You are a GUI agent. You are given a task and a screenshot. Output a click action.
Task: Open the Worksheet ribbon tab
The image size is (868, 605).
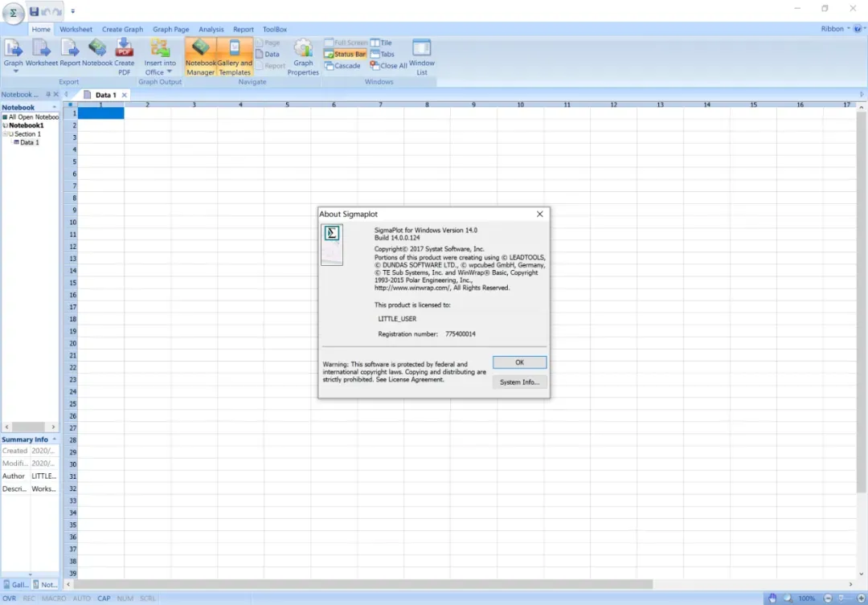coord(76,30)
